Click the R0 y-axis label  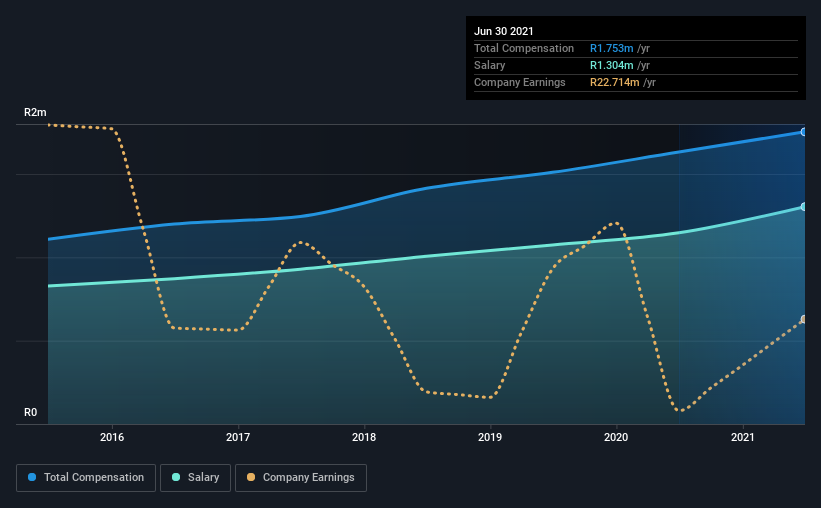pyautogui.click(x=30, y=412)
